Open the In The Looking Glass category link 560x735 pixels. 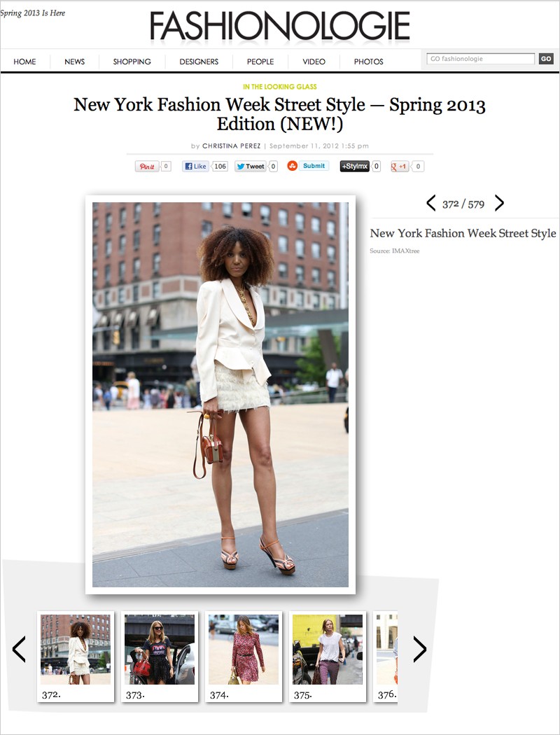tap(280, 87)
